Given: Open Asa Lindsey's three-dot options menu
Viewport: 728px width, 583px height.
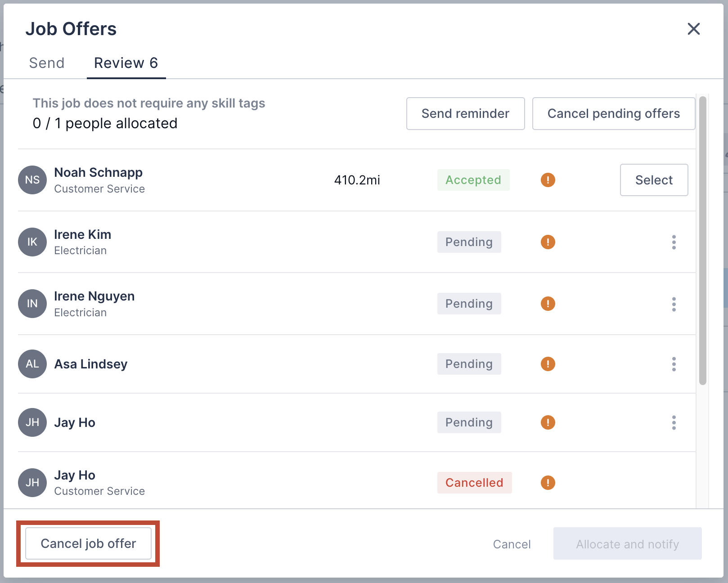Looking at the screenshot, I should coord(674,364).
